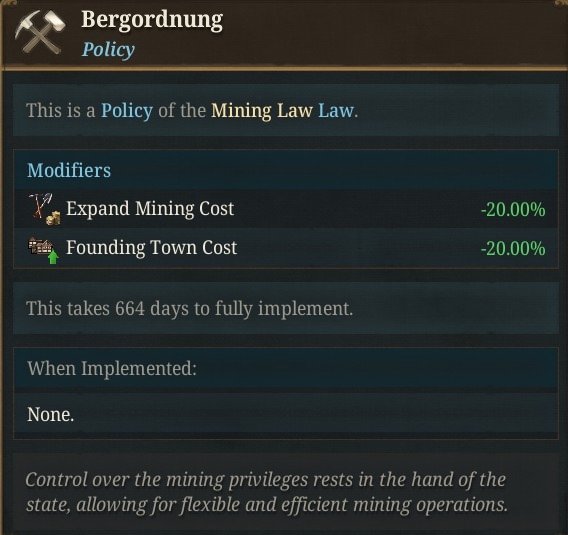Click the Founding Town Cost -20.00% value
This screenshot has width=568, height=535.
513,248
